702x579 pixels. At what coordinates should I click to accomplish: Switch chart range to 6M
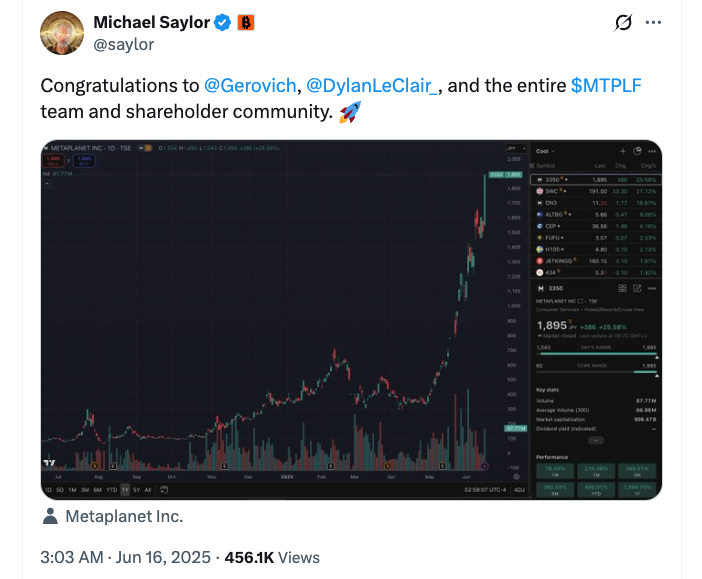(x=98, y=490)
